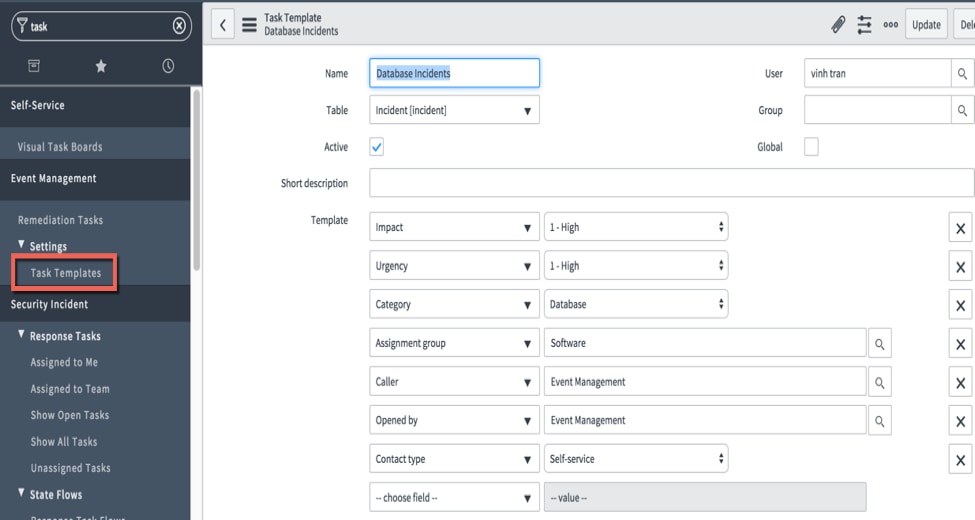Open the choose field dropdown

(454, 497)
